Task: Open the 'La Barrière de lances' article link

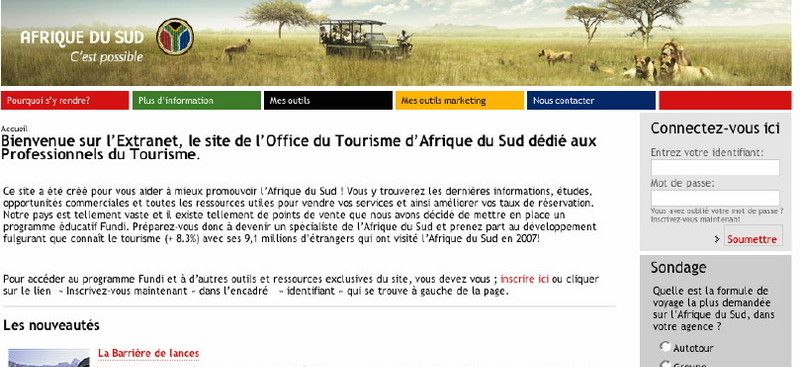Action: point(148,353)
